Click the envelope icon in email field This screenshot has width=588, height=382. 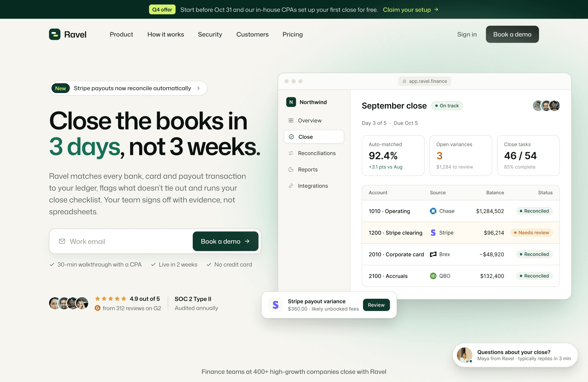pyautogui.click(x=62, y=241)
